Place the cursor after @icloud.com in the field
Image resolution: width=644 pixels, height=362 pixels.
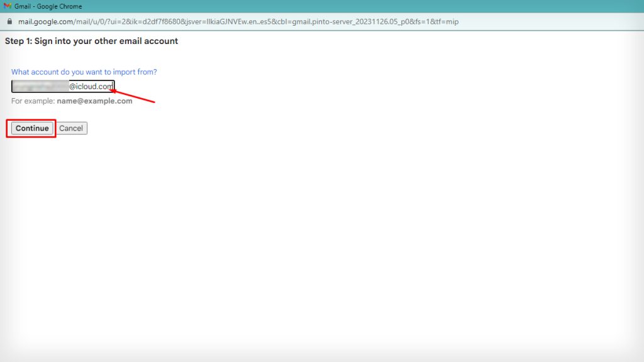[111, 85]
